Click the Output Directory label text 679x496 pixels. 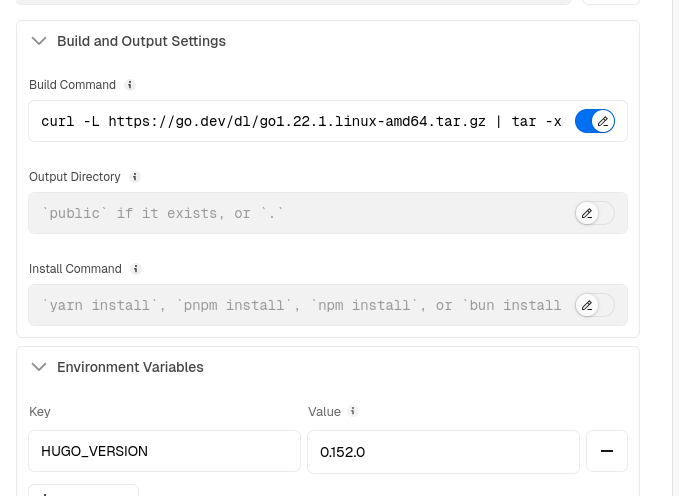pyautogui.click(x=75, y=177)
